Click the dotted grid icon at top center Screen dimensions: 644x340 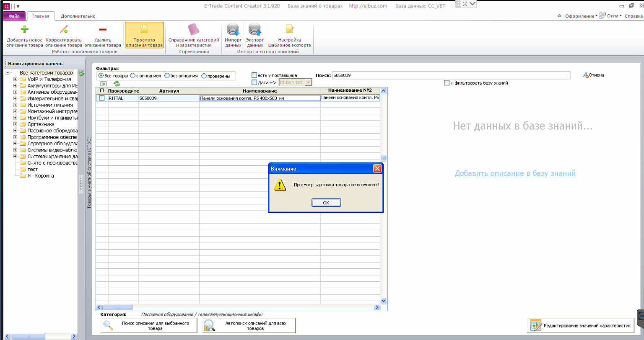click(x=458, y=4)
